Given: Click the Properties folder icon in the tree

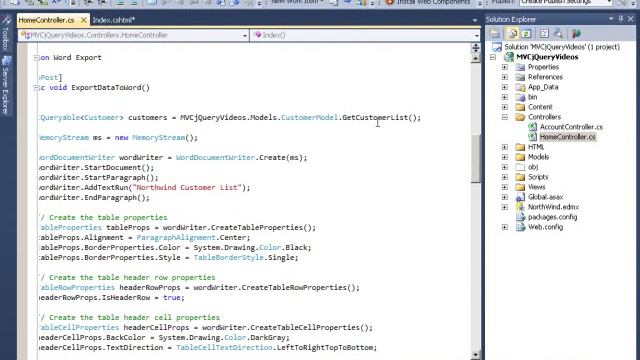Looking at the screenshot, I should point(520,67).
